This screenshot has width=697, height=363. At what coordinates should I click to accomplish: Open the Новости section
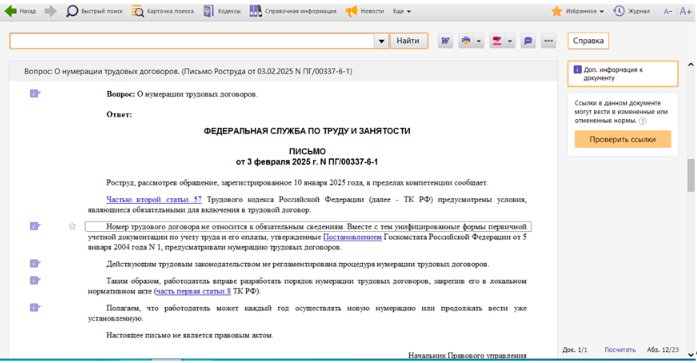coord(365,11)
